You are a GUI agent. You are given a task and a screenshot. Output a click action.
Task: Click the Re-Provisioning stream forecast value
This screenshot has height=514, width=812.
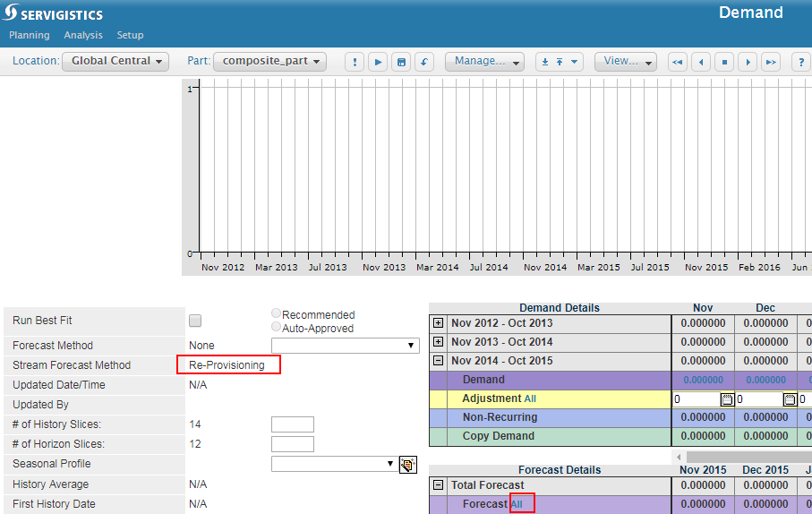(x=227, y=365)
